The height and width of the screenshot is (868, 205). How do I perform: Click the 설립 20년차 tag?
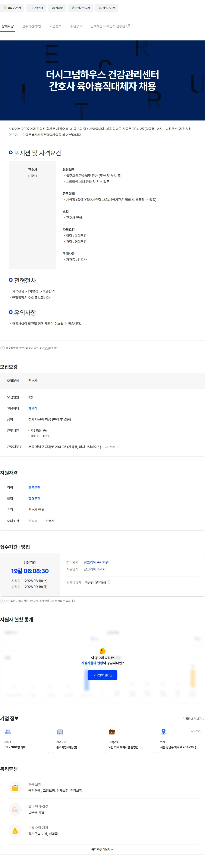tap(12, 8)
